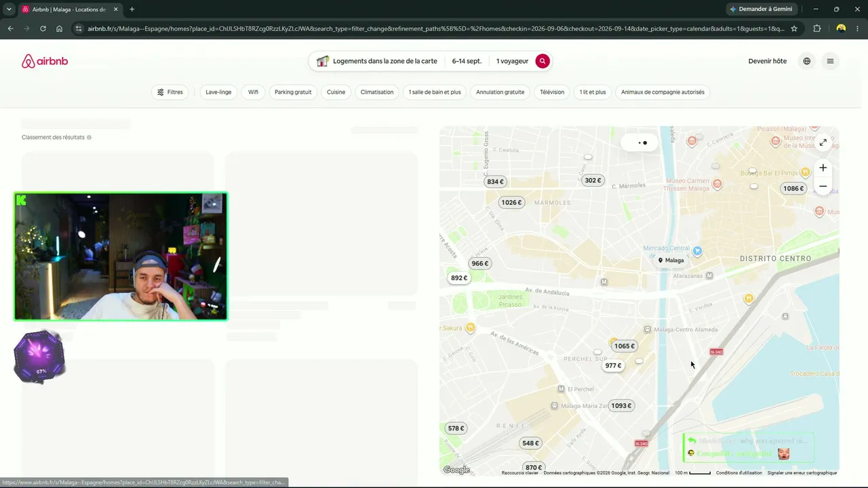Open info icon beside Classement des résultats

89,138
